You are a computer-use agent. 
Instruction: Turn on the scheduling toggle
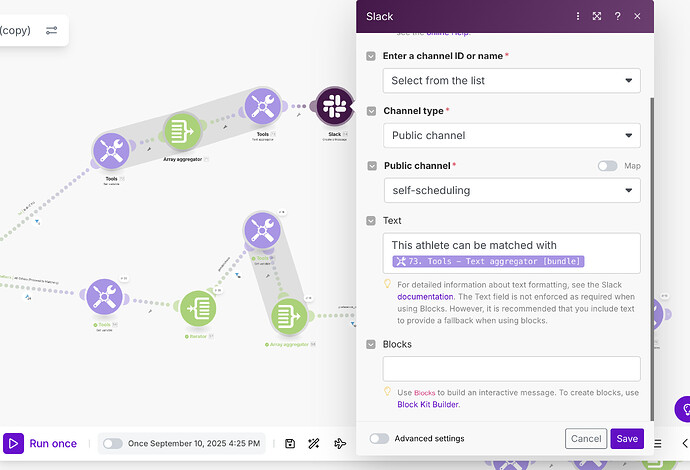tap(113, 444)
